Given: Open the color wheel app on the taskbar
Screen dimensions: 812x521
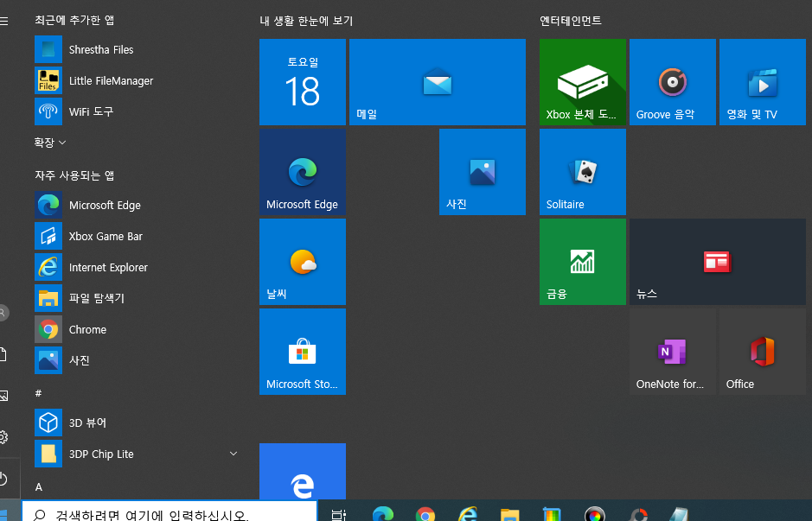Looking at the screenshot, I should (x=594, y=515).
